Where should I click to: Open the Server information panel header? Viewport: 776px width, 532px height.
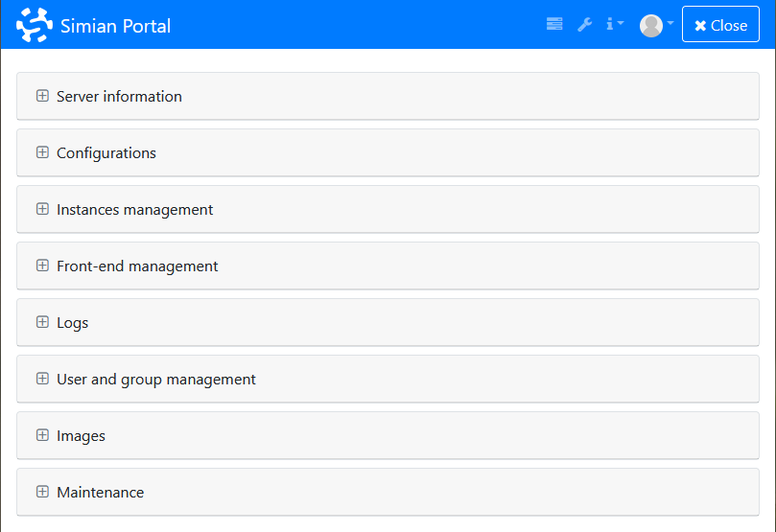coord(119,97)
